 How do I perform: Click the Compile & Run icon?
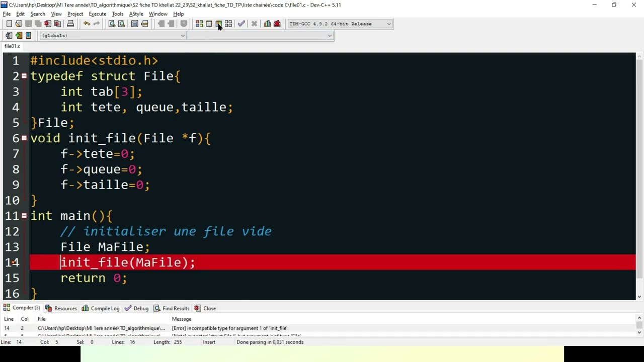click(218, 24)
